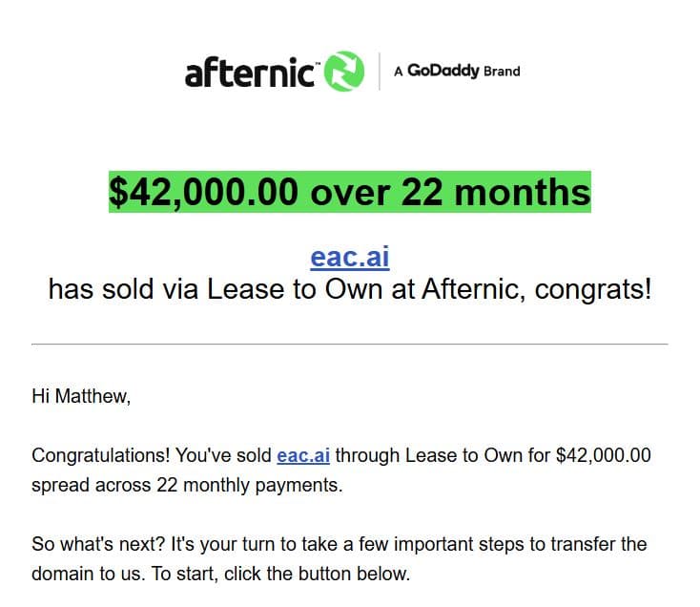Click the "A GoDaddy Brand" label
Screen dimensions: 700x607
click(x=457, y=72)
